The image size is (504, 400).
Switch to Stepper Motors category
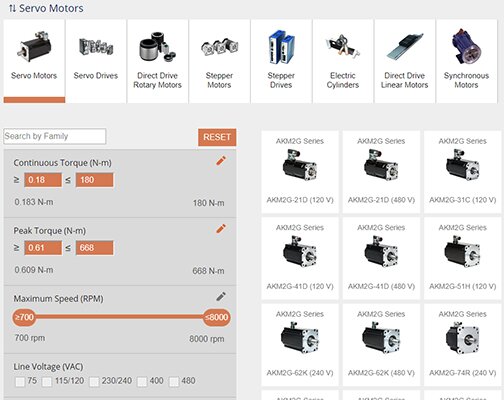coord(219,61)
